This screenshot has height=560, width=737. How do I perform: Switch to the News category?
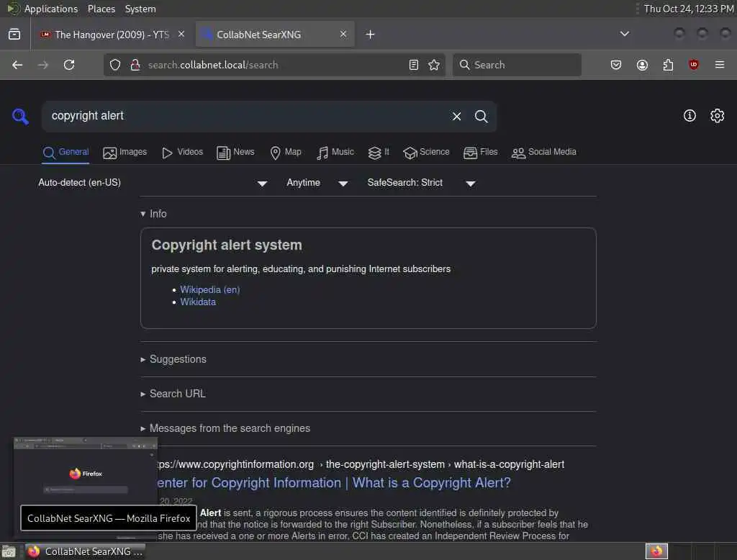click(235, 153)
